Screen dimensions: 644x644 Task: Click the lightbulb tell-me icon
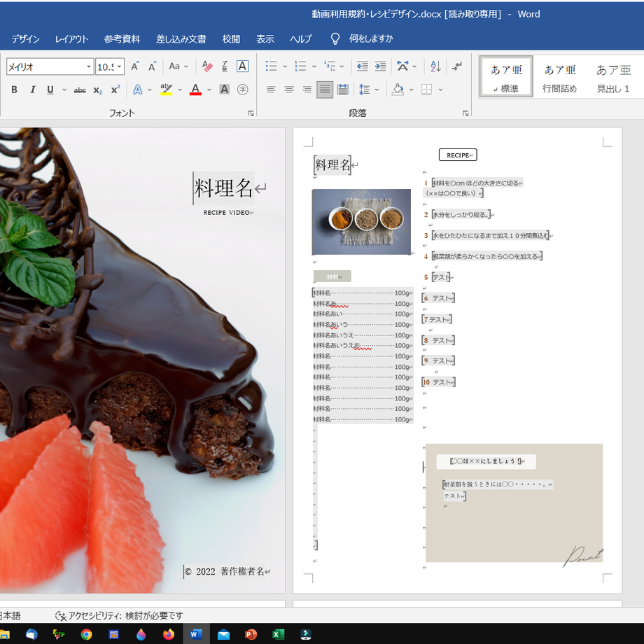(x=335, y=39)
